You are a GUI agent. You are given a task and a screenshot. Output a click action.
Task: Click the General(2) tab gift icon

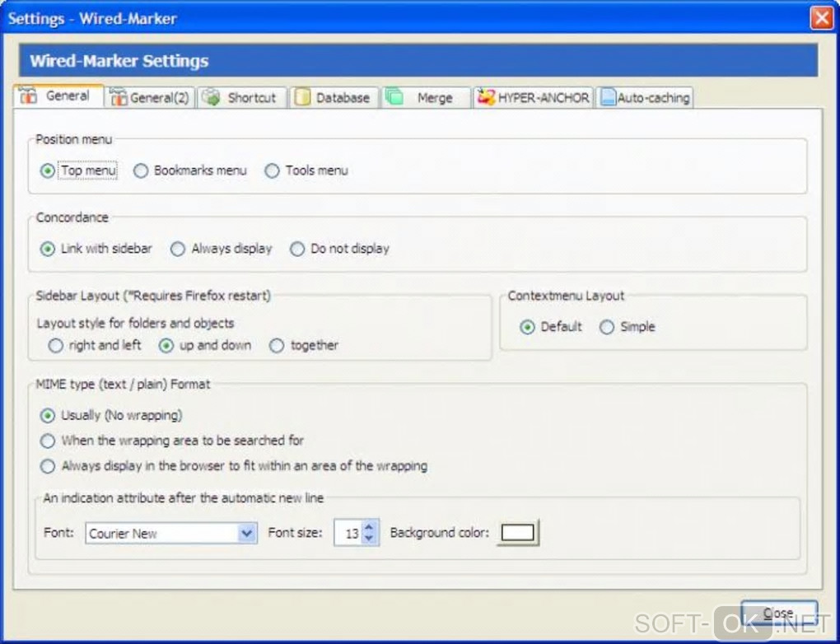tap(118, 97)
